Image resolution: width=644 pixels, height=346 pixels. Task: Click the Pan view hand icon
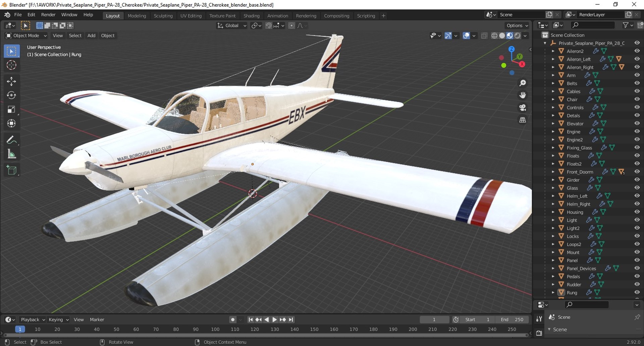523,96
